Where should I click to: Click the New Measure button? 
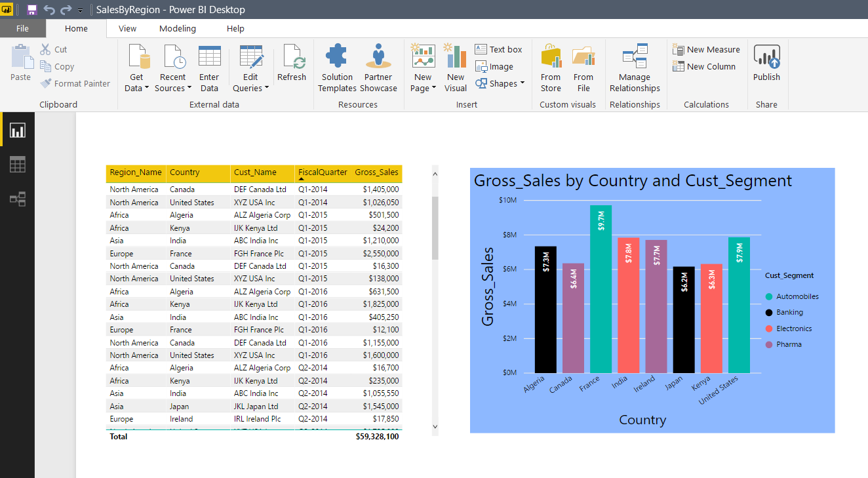click(706, 49)
